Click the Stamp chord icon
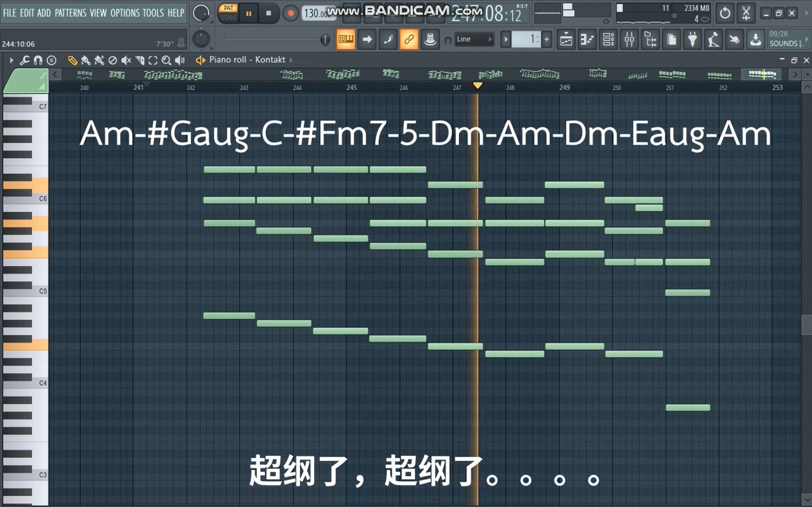This screenshot has height=507, width=812. click(x=52, y=60)
